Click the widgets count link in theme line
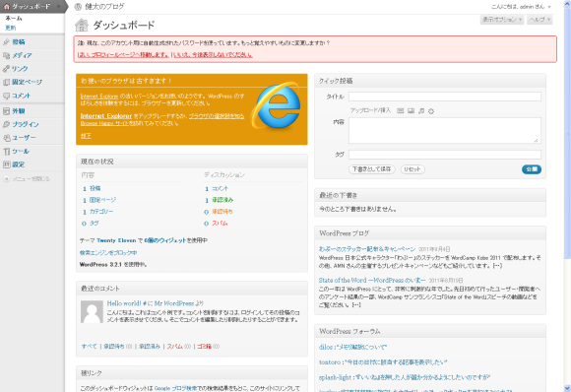The height and width of the screenshot is (392, 571). pos(165,240)
